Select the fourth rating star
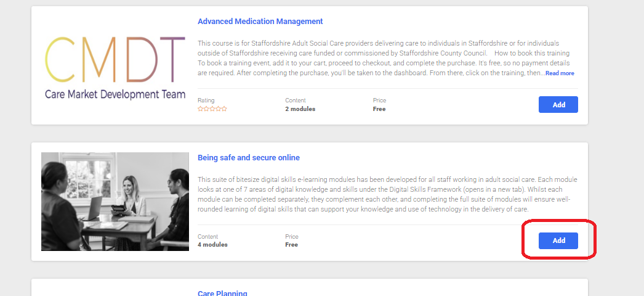Screen dimensions: 644x296 tap(218, 109)
